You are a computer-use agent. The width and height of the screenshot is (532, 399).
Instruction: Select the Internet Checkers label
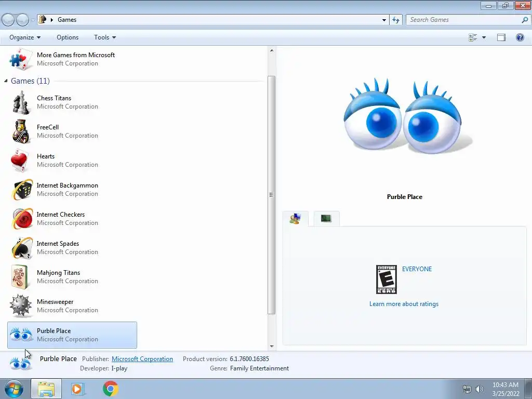click(60, 215)
